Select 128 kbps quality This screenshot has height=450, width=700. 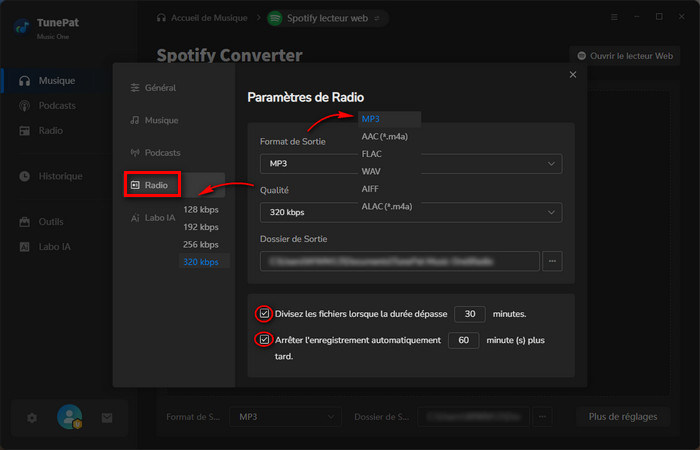click(x=201, y=210)
